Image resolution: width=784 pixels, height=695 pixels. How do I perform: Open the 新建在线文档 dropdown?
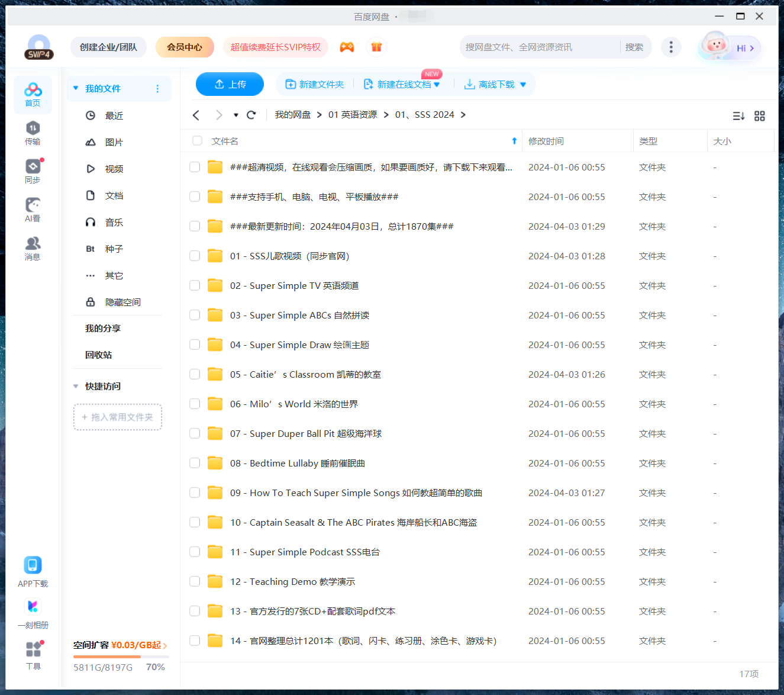click(437, 85)
